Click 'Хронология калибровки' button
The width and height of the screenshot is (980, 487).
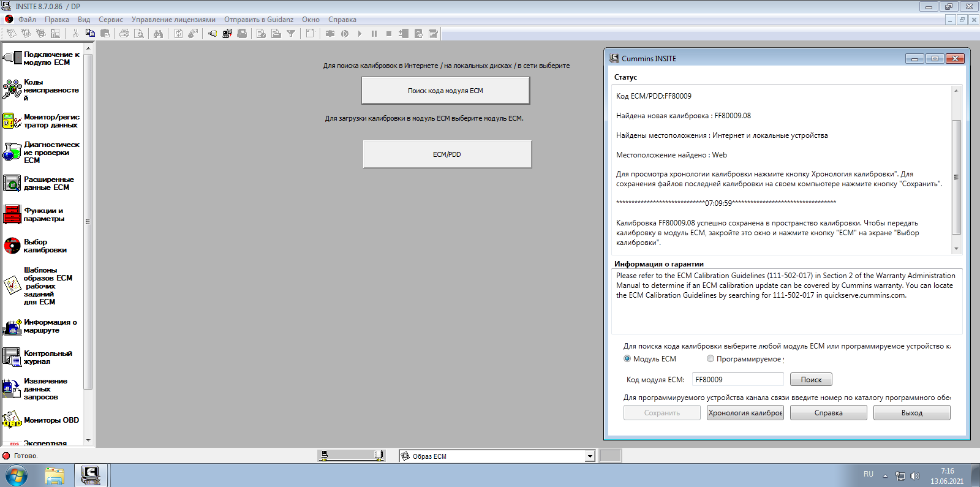[x=745, y=413]
